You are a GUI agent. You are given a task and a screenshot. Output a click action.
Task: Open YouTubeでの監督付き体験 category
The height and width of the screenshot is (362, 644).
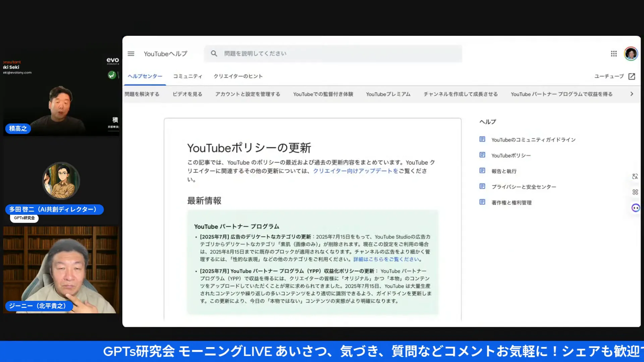(323, 94)
